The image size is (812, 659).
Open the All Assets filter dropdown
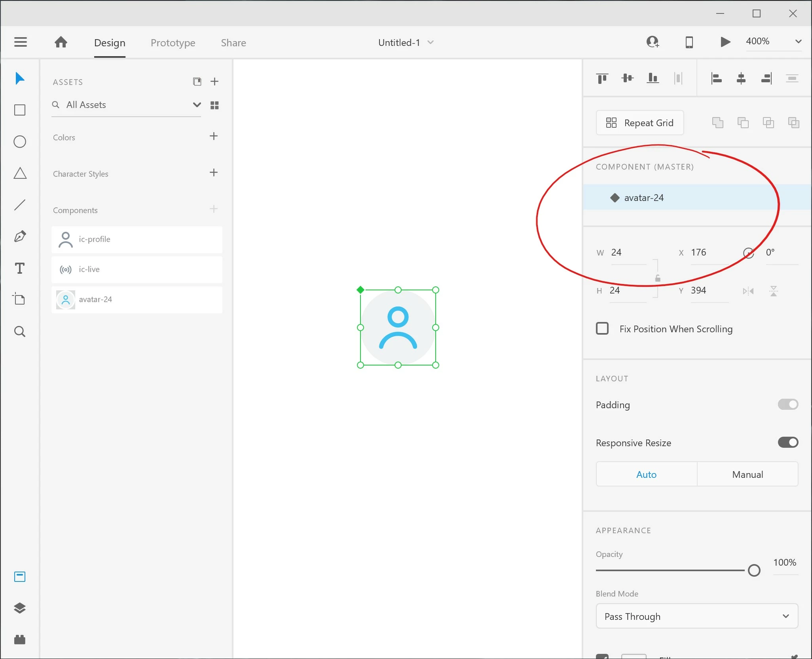[x=197, y=105]
